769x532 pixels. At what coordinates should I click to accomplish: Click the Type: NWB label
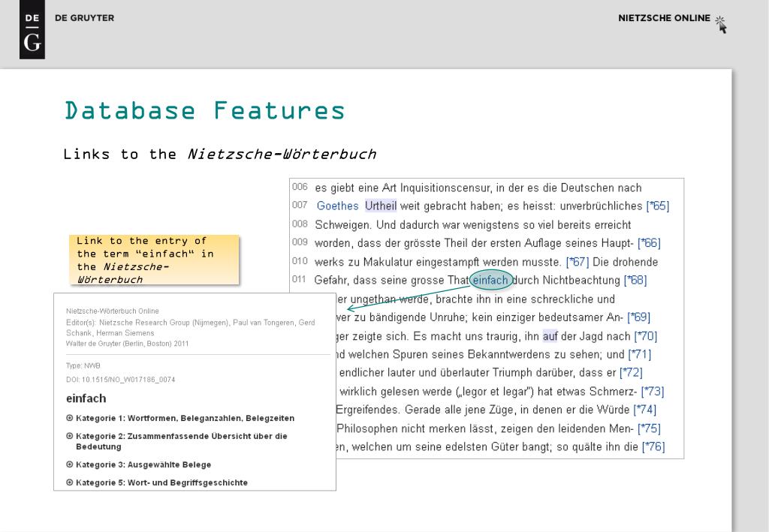click(x=83, y=366)
